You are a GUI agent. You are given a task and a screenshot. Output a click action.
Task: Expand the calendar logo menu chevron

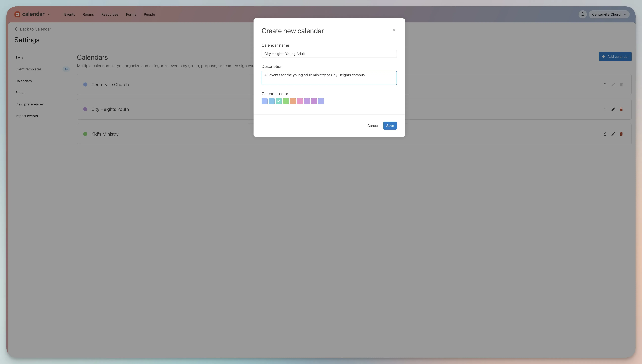tap(49, 14)
